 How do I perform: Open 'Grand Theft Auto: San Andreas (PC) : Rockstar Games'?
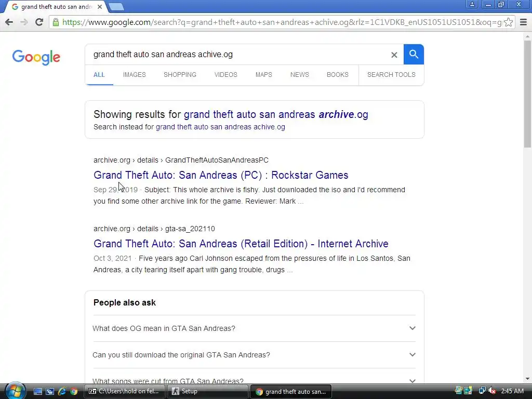pyautogui.click(x=221, y=175)
